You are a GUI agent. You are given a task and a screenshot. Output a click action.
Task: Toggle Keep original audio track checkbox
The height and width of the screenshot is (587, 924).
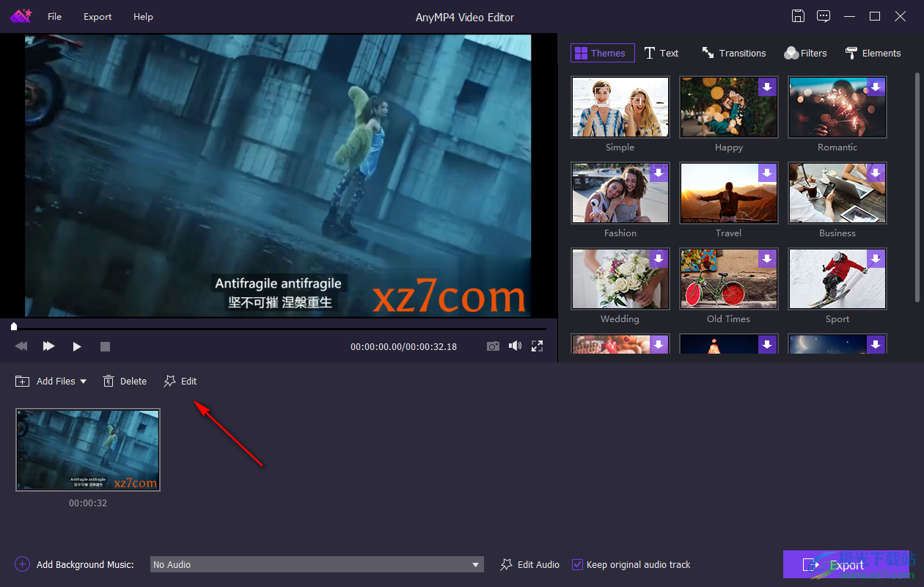(x=577, y=564)
